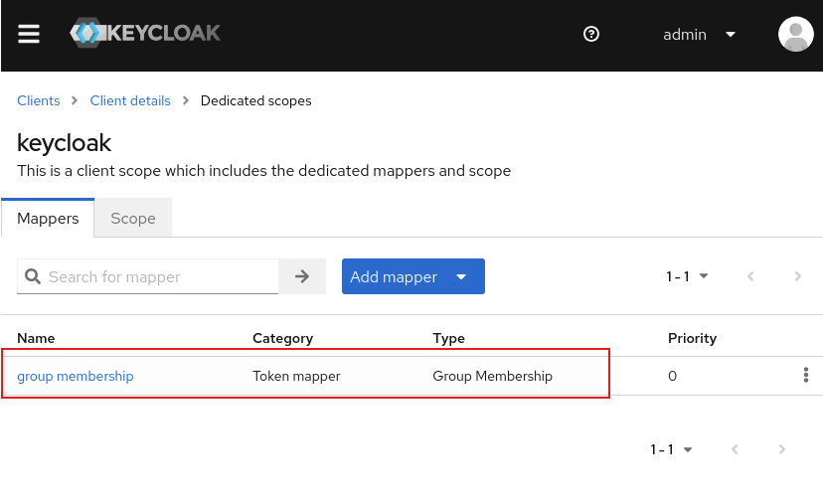The width and height of the screenshot is (823, 504).
Task: Open the help question mark icon
Action: tap(591, 34)
